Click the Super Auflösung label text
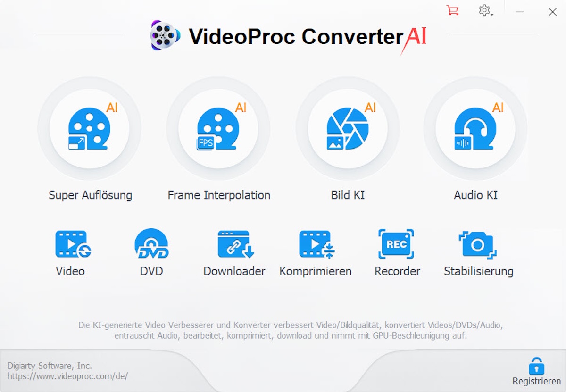Viewport: 566px width, 392px height. pyautogui.click(x=90, y=195)
